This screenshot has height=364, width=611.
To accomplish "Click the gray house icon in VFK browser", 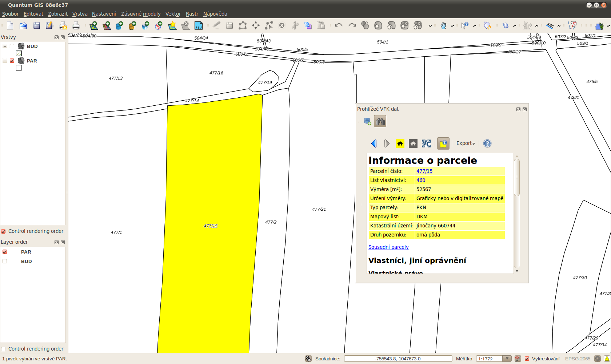I will (413, 143).
